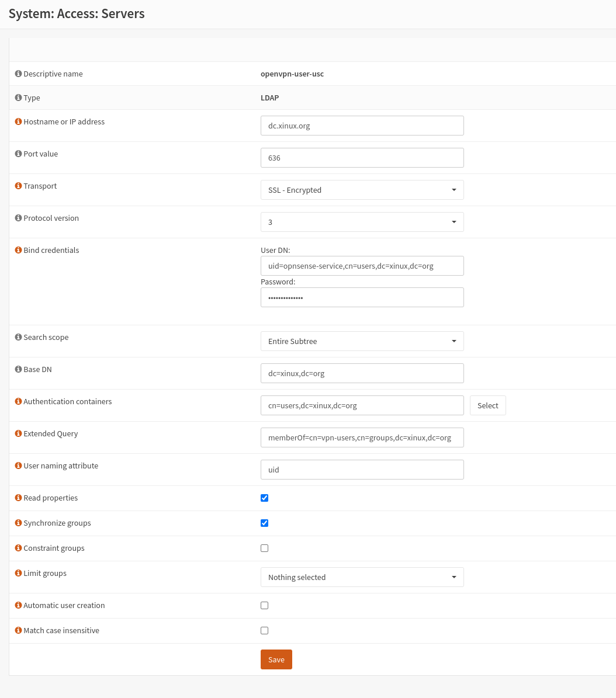This screenshot has height=698, width=616.
Task: Click the help icon for Limit groups
Action: point(18,574)
